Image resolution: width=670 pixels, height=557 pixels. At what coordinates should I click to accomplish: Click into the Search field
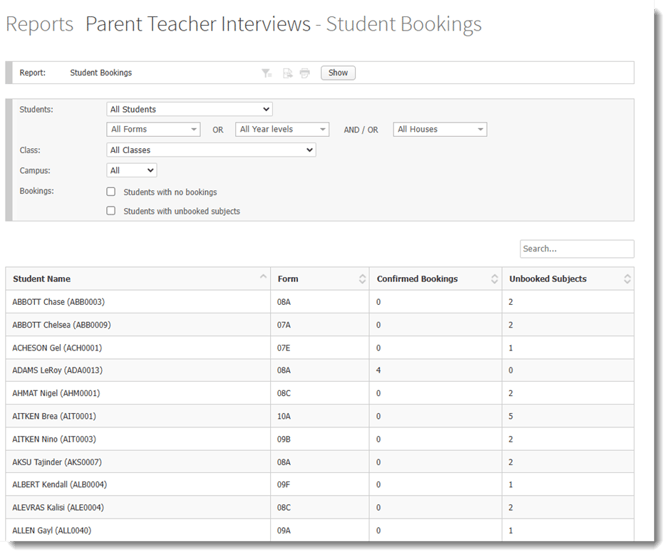(576, 249)
